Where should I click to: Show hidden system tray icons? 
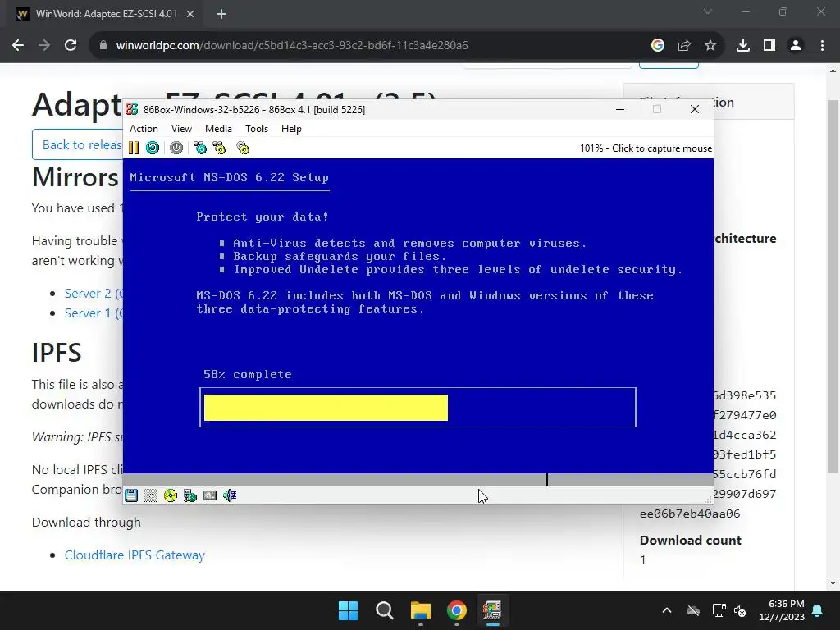point(667,610)
